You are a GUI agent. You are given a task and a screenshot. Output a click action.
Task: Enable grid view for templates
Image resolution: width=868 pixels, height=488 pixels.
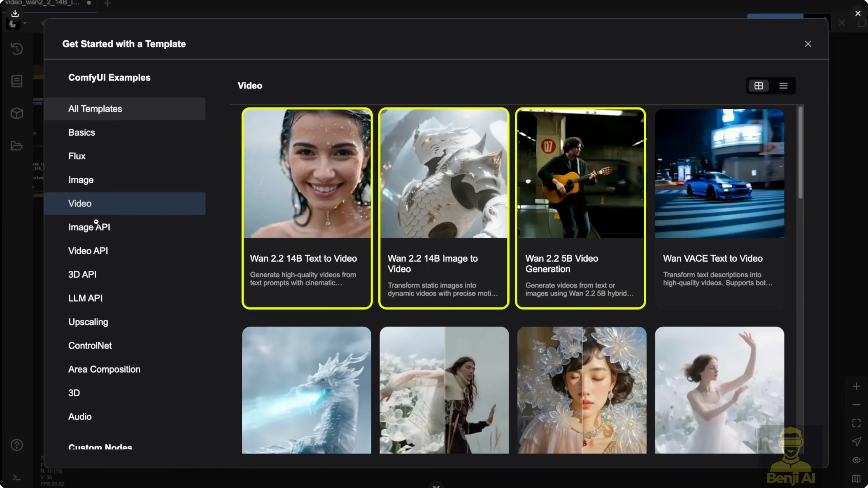point(759,86)
